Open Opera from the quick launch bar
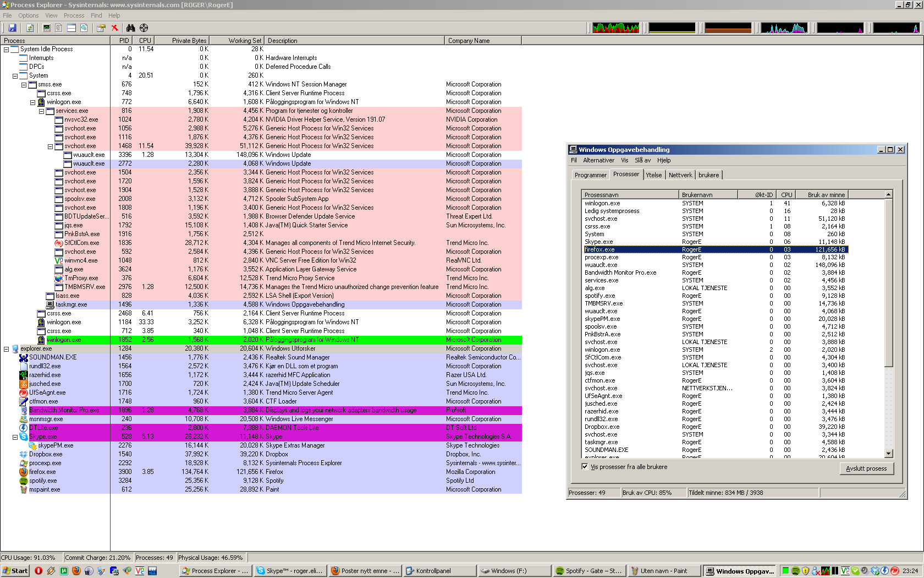This screenshot has height=578, width=924. pos(38,571)
